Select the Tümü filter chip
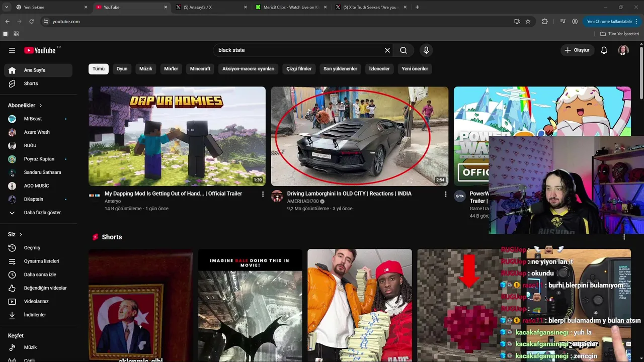Viewport: 644px width, 362px height. [x=99, y=69]
